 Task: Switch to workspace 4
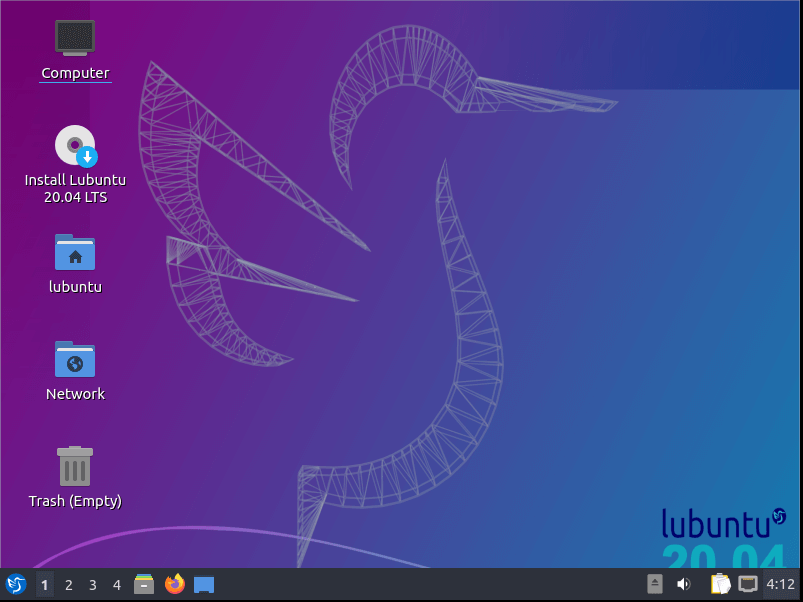[x=117, y=585]
